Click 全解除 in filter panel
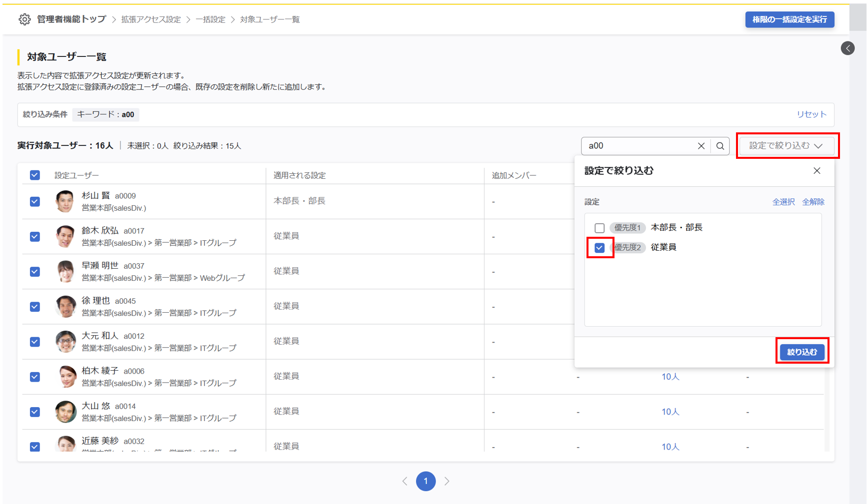The image size is (867, 504). (813, 202)
